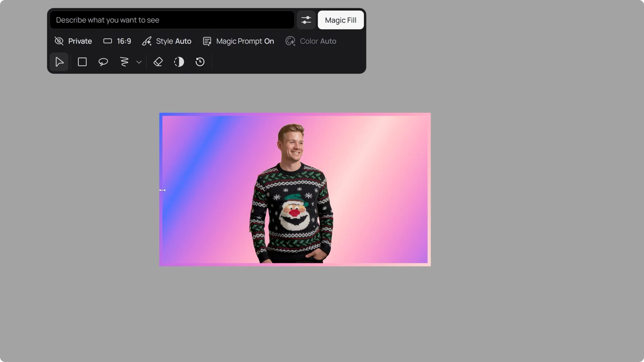Pick the lasso selection tool
644x362 pixels.
click(103, 62)
